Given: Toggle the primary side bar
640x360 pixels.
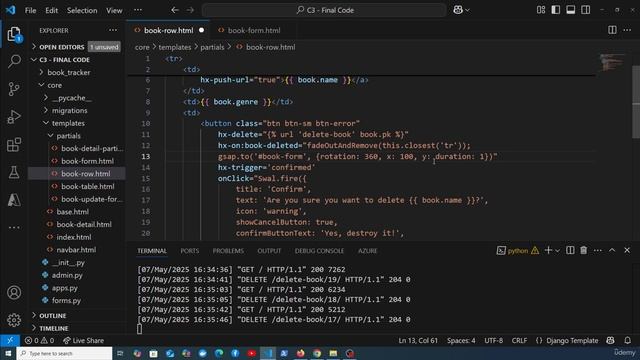Looking at the screenshot, I should pos(556,10).
